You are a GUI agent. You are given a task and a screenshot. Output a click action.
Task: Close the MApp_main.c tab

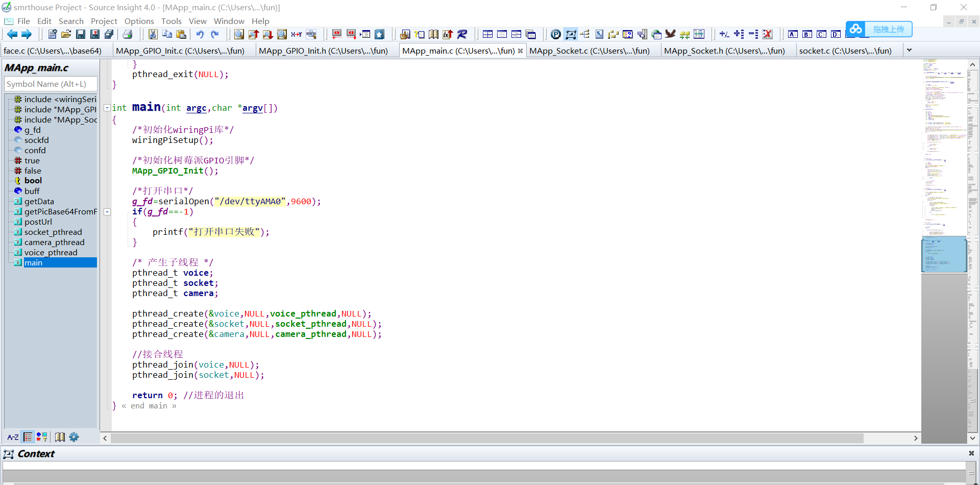520,51
